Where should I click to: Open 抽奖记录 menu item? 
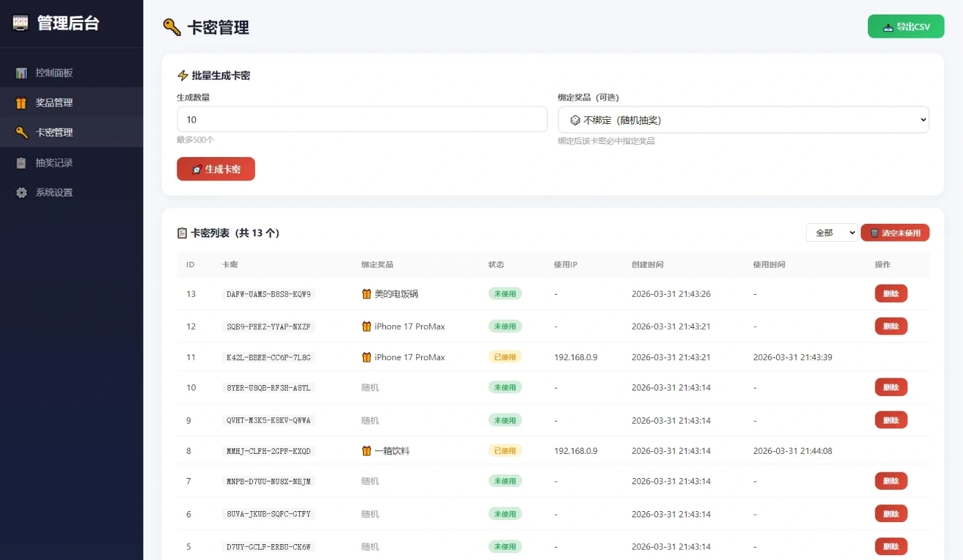[54, 163]
